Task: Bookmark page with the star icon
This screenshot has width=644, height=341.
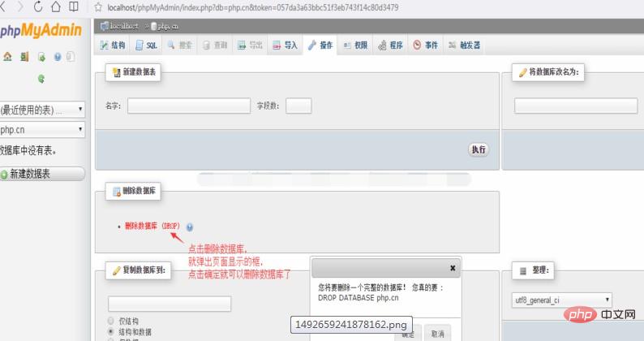Action: coord(98,7)
